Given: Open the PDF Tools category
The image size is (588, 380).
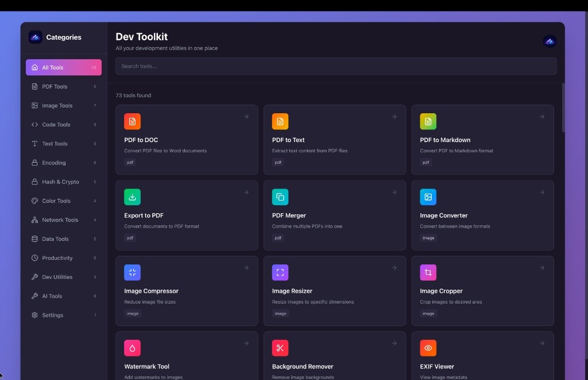Looking at the screenshot, I should click(x=64, y=86).
